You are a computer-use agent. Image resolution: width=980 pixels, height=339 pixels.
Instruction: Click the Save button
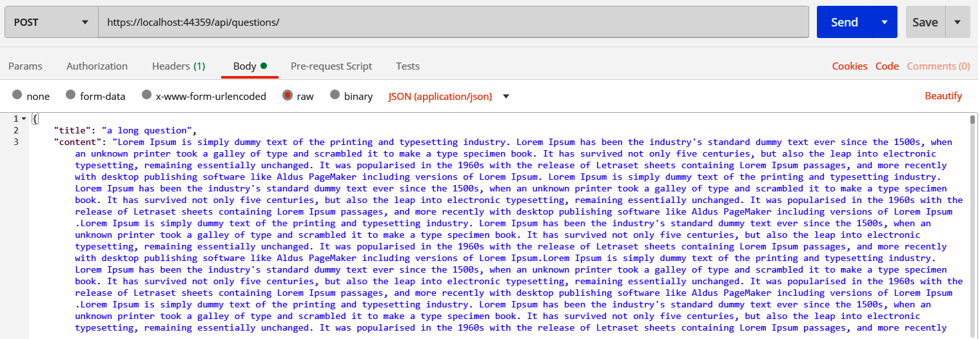pos(925,23)
